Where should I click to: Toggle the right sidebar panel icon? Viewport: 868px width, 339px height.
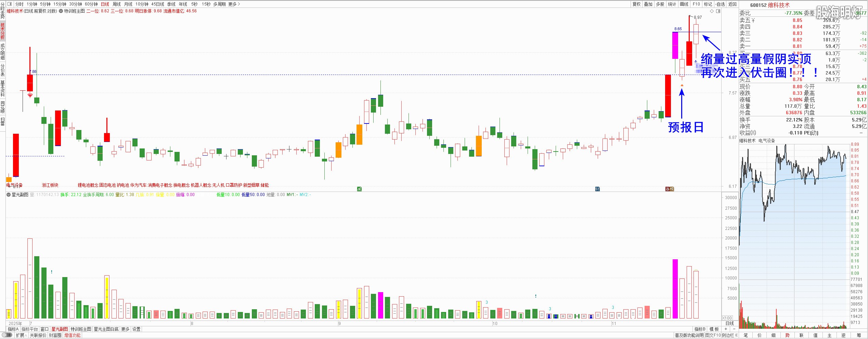click(718, 11)
